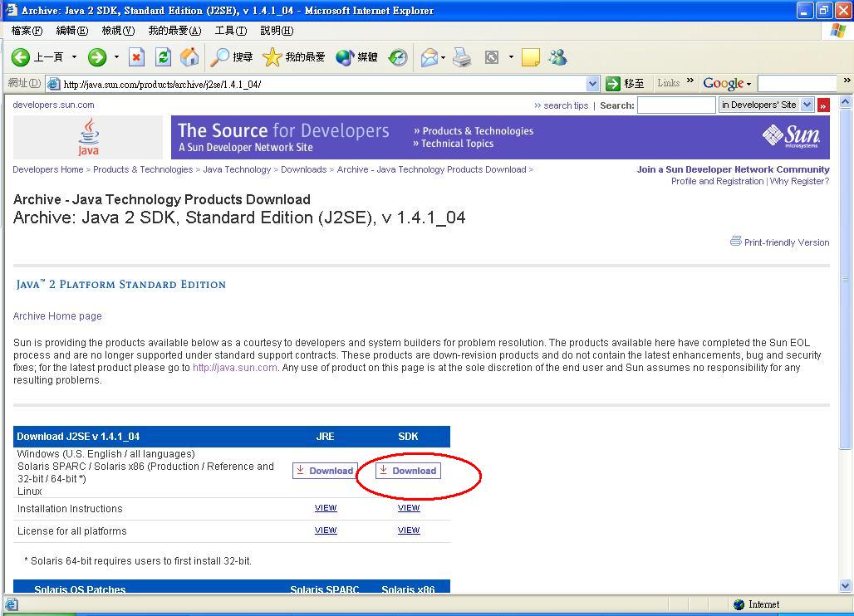Open JRE Installation Instructions VIEW link
Viewport: 854px width, 616px height.
click(326, 508)
